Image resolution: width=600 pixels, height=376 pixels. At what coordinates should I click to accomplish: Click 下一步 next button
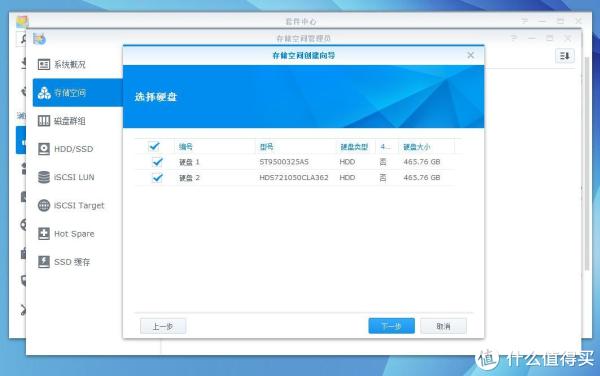[391, 326]
